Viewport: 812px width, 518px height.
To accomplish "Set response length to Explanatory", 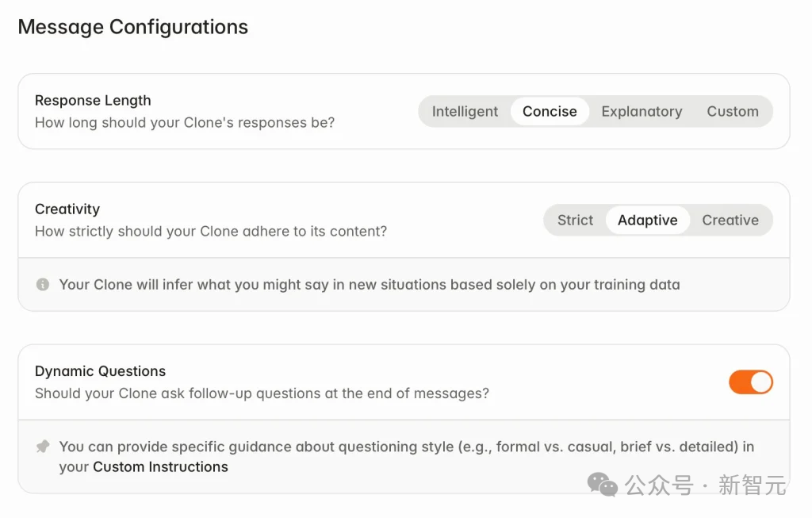I will 642,111.
